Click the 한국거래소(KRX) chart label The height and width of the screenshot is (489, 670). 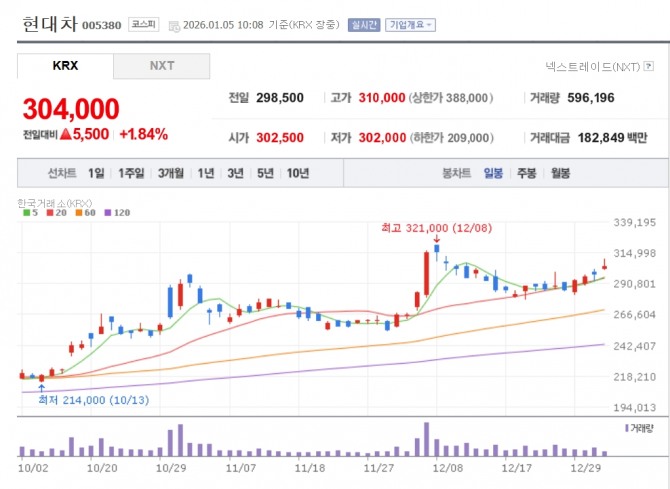(55, 203)
